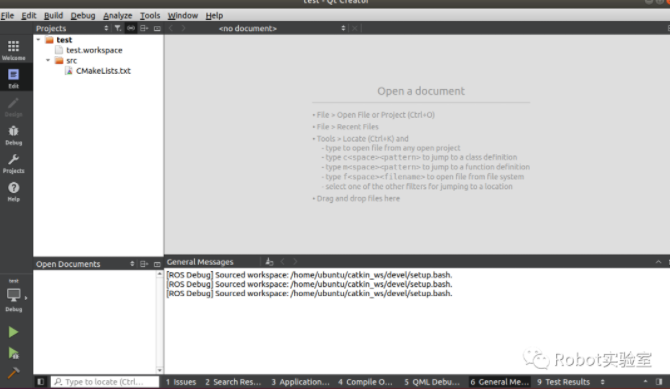Run the project with green play button

tap(13, 332)
